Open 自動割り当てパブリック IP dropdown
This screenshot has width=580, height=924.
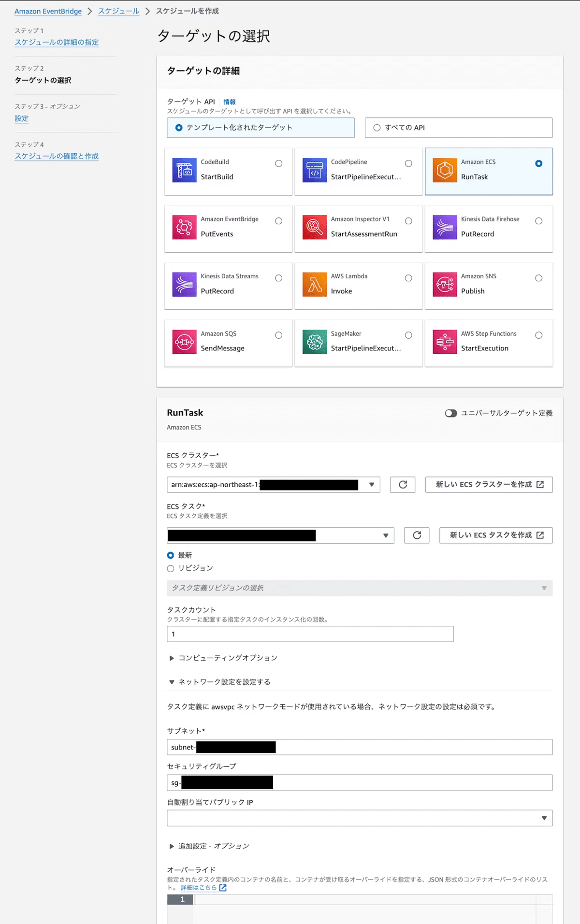360,818
